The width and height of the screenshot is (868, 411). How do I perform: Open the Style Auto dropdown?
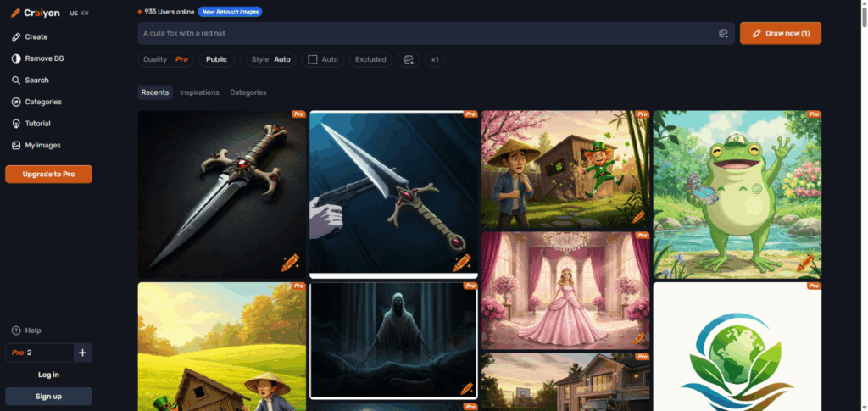point(271,59)
